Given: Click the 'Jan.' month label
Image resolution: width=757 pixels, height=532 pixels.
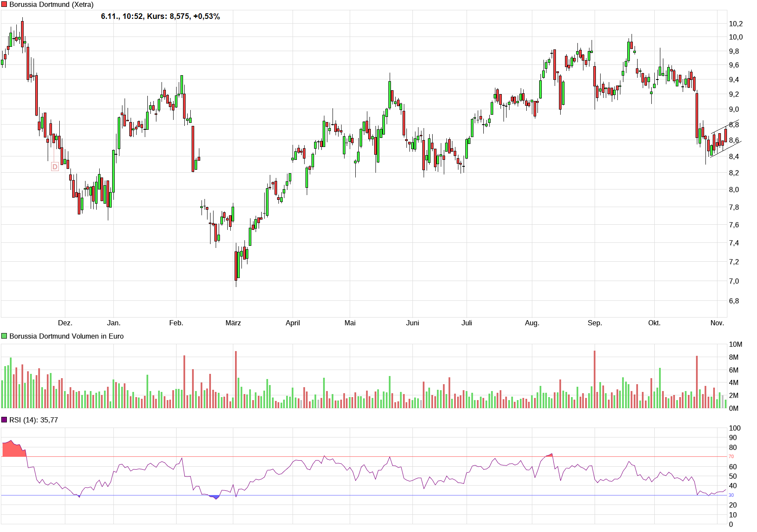Looking at the screenshot, I should [114, 323].
